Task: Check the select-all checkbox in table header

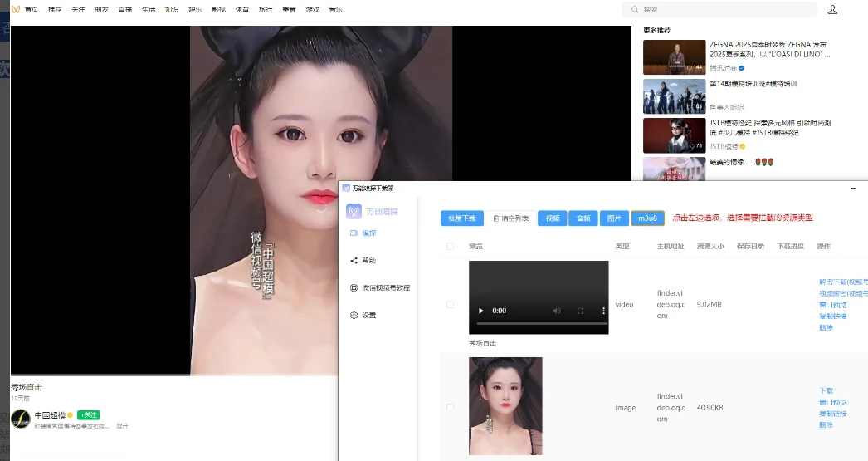Action: click(x=450, y=246)
